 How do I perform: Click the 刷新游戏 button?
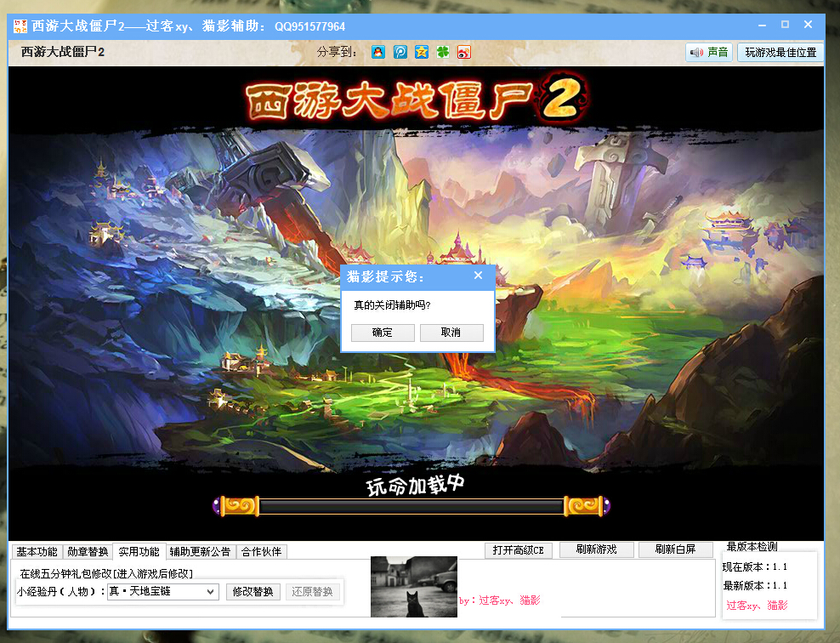(596, 549)
